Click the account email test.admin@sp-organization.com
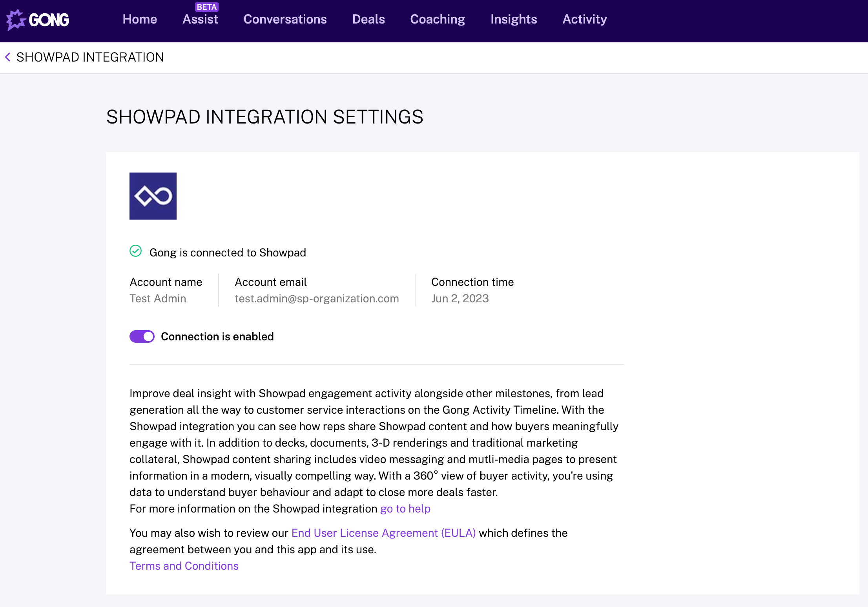 [x=317, y=298]
